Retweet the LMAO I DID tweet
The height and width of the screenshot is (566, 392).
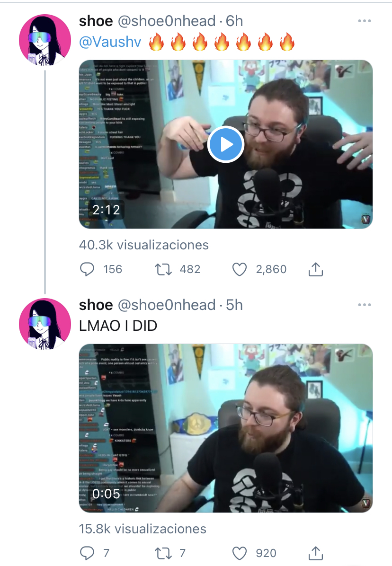(x=163, y=553)
